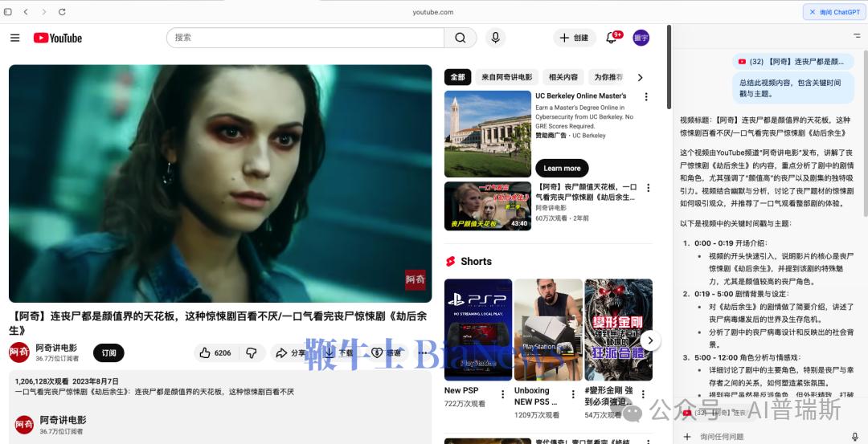Viewport: 868px width, 444px height.
Task: Open 阿奇讲电影 channel in description
Action: 63,420
